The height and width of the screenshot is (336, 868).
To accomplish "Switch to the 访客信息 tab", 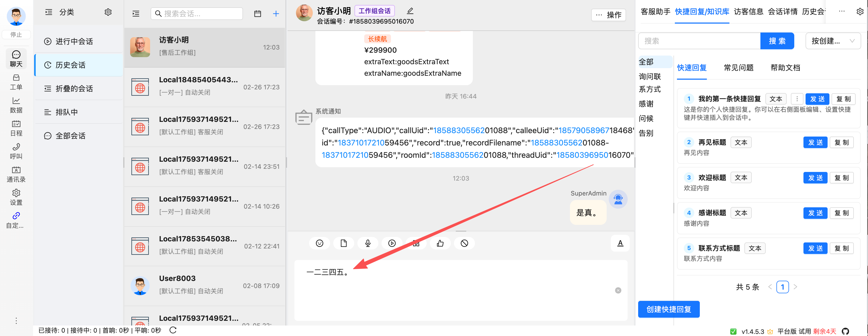I will 748,12.
